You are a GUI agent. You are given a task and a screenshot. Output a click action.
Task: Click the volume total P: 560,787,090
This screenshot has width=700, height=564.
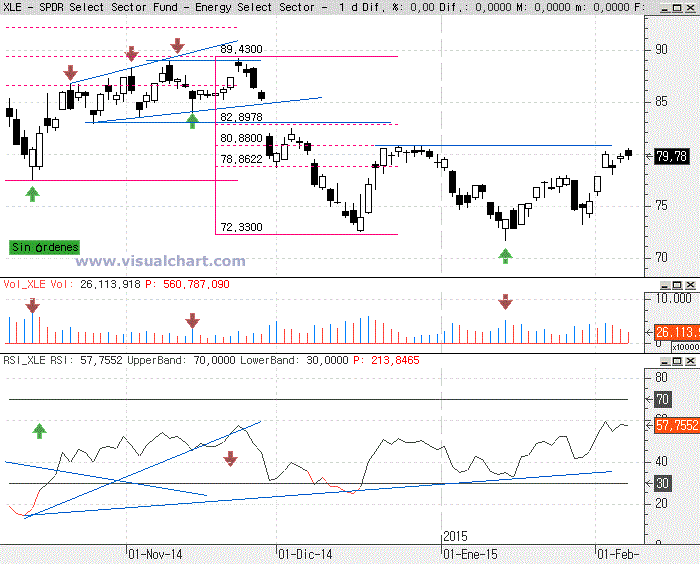[x=188, y=284]
